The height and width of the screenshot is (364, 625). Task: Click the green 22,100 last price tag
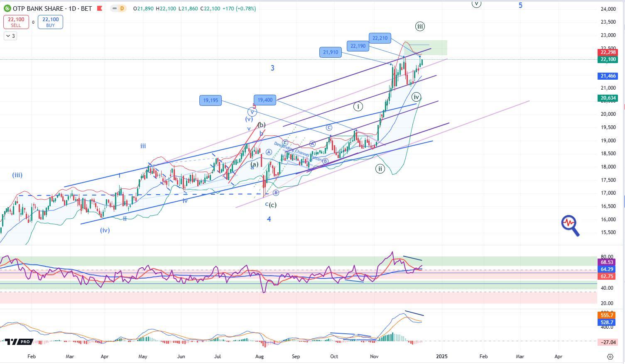(608, 59)
